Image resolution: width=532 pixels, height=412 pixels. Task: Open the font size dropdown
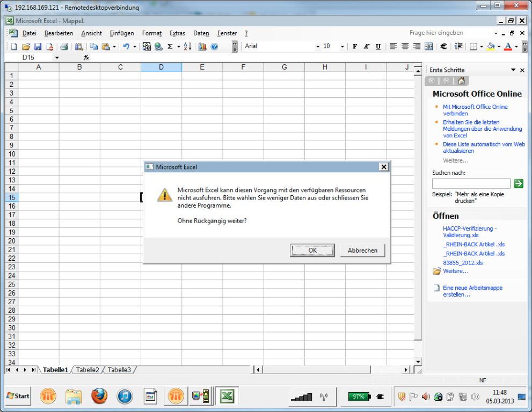[342, 47]
